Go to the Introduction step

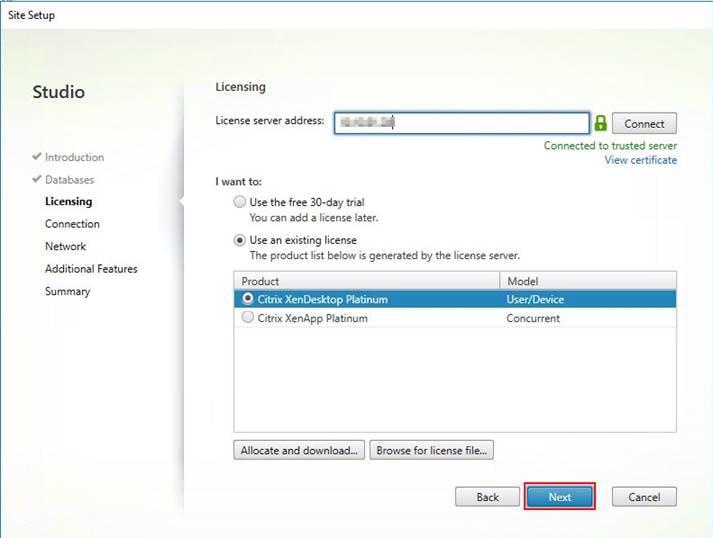coord(75,157)
